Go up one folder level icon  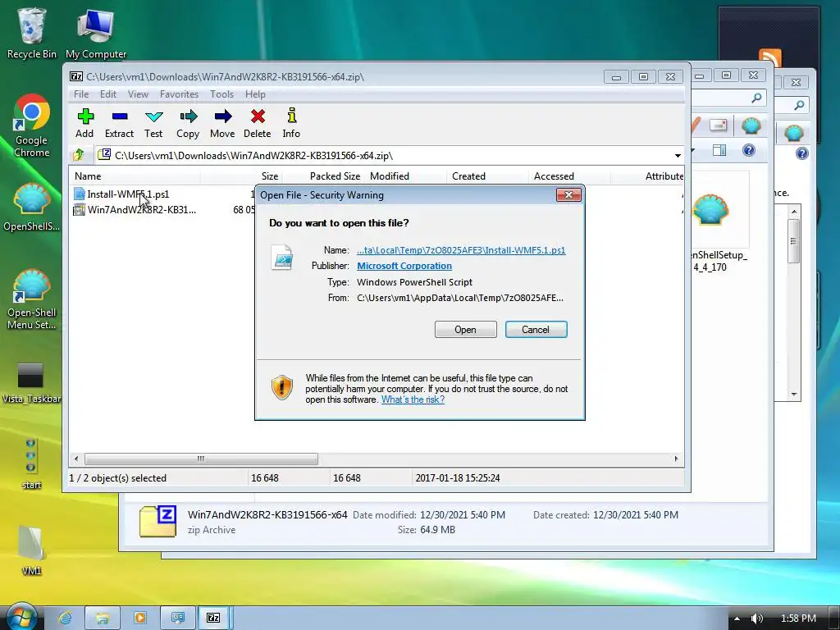(79, 155)
